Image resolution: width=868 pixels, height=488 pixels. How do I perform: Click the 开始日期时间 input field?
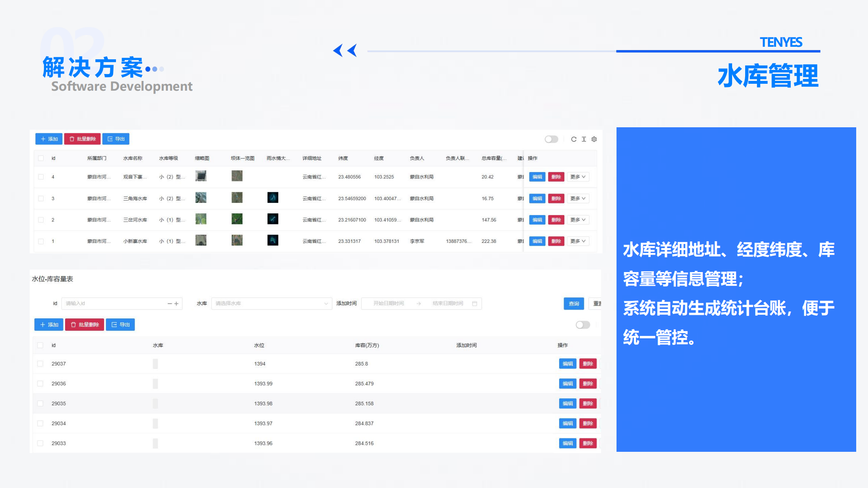click(388, 303)
